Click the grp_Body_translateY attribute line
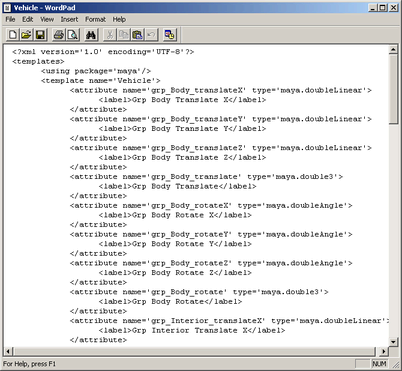The height and width of the screenshot is (371, 402). pyautogui.click(x=221, y=119)
